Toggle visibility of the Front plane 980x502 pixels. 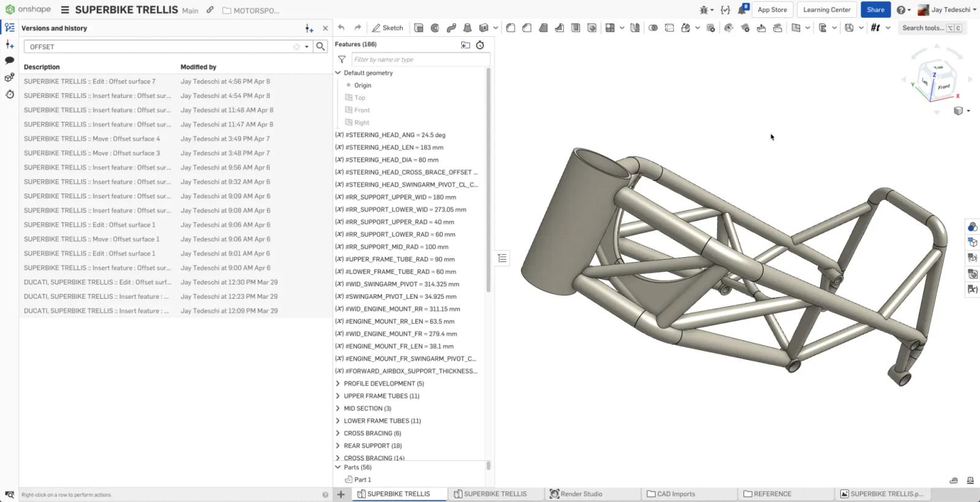pos(349,110)
